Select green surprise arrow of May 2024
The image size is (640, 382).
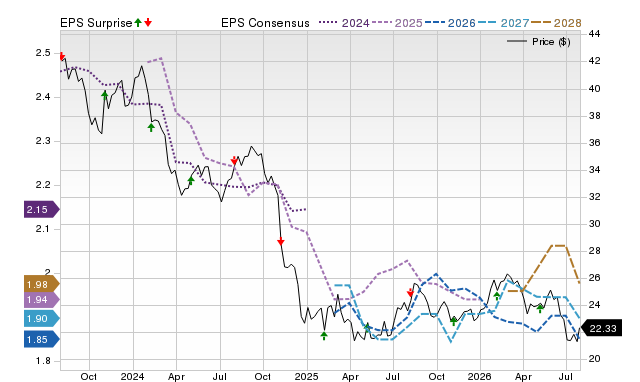tap(191, 180)
